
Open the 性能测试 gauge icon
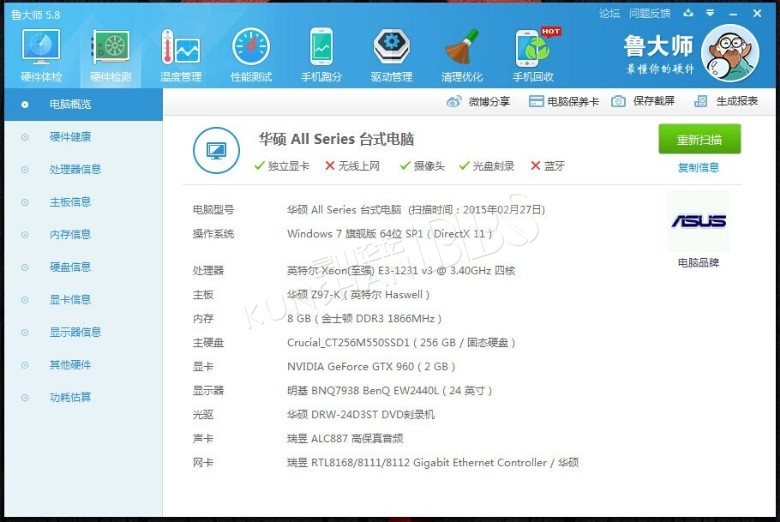[250, 53]
